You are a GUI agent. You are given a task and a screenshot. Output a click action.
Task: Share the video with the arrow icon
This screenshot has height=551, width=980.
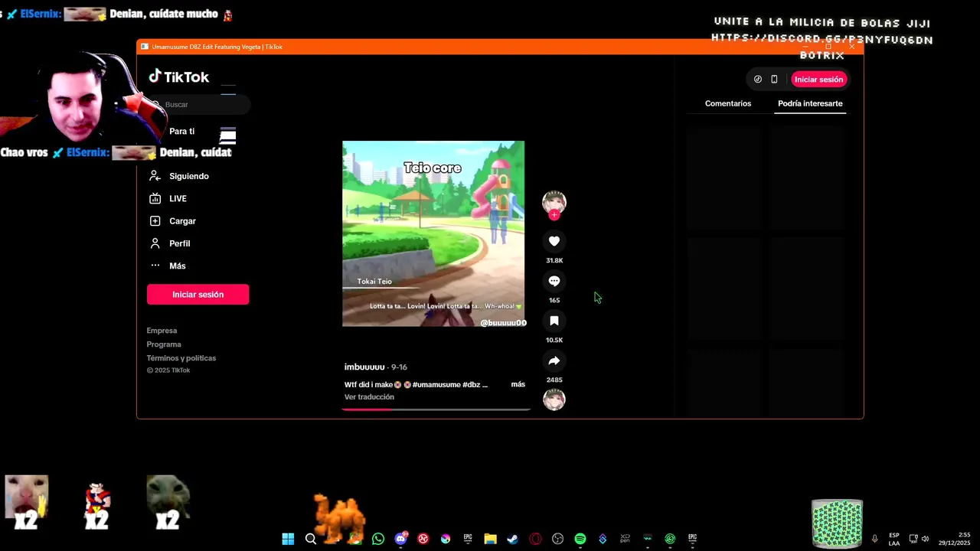pos(554,360)
